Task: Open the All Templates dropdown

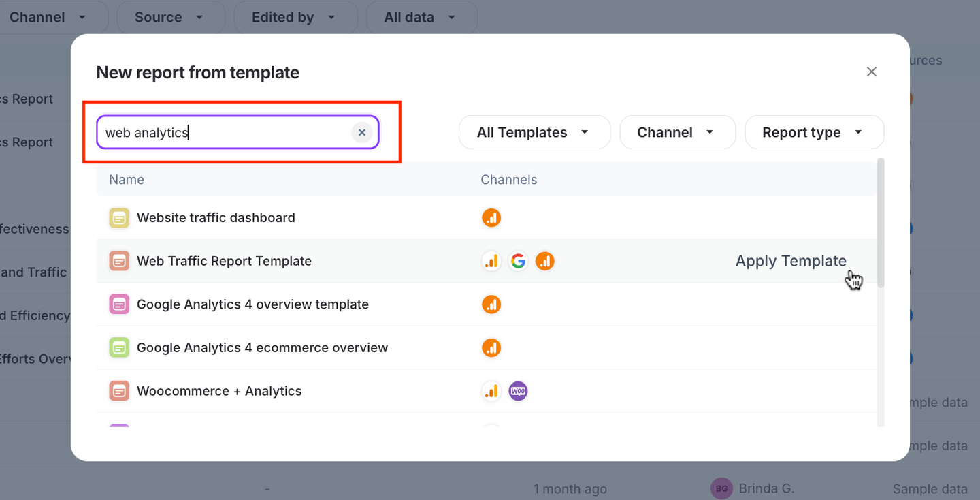Action: tap(534, 132)
